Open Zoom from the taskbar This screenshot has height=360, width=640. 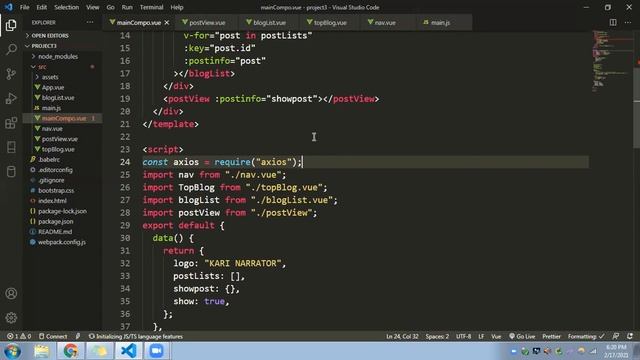point(156,351)
